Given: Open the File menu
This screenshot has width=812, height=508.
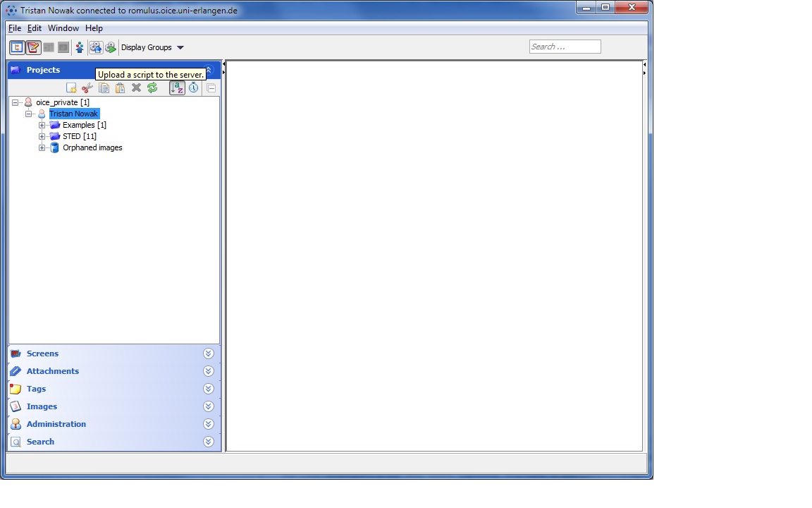Looking at the screenshot, I should point(15,28).
